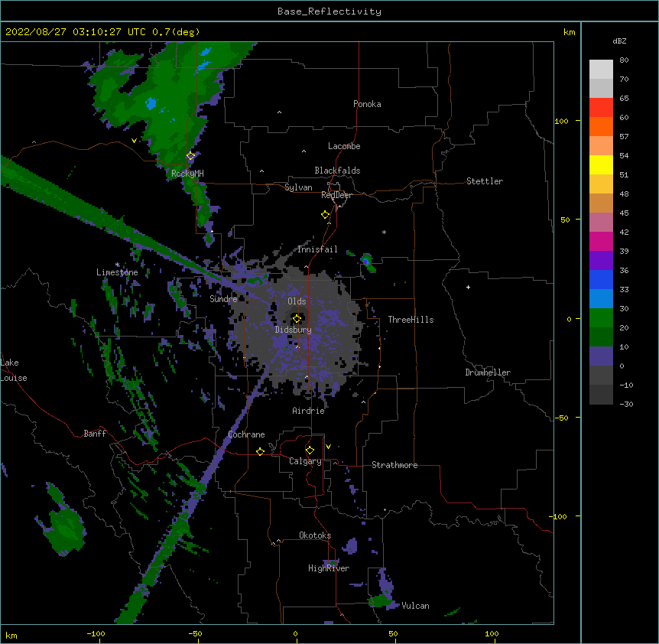Click the km unit label at top right
Viewport: 659px width, 644px height.
tap(569, 32)
